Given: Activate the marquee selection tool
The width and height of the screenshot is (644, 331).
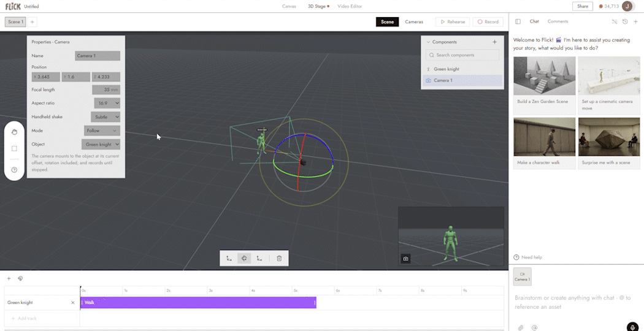Looking at the screenshot, I should pyautogui.click(x=14, y=149).
